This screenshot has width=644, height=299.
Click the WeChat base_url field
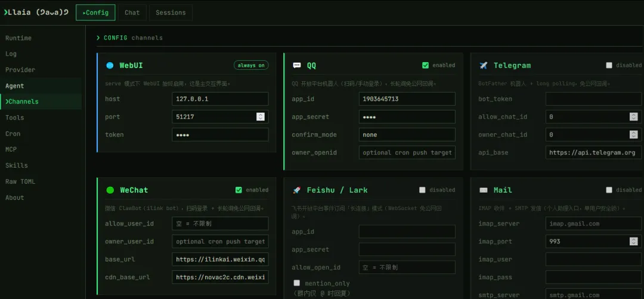coord(220,259)
